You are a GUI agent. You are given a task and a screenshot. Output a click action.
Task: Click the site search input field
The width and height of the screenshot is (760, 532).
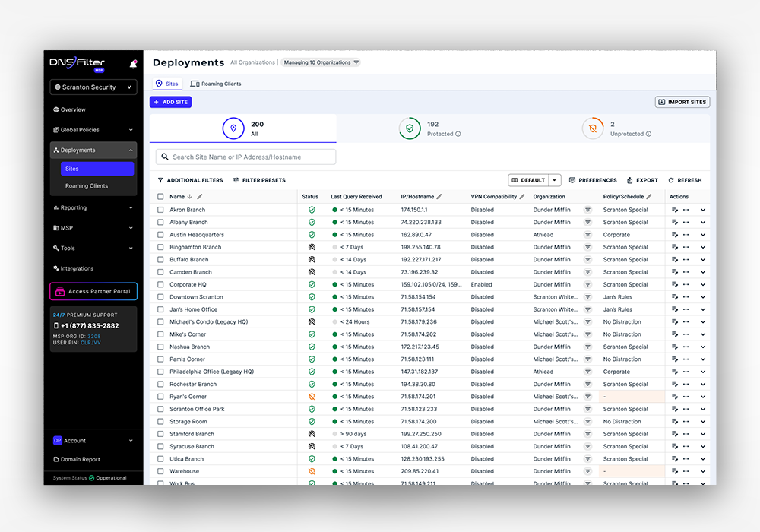(x=245, y=157)
